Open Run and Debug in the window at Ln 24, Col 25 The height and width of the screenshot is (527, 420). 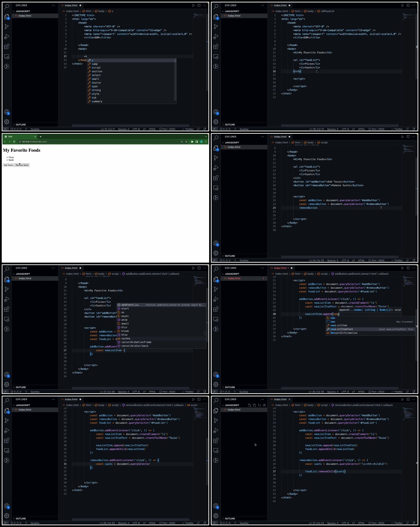(216, 168)
